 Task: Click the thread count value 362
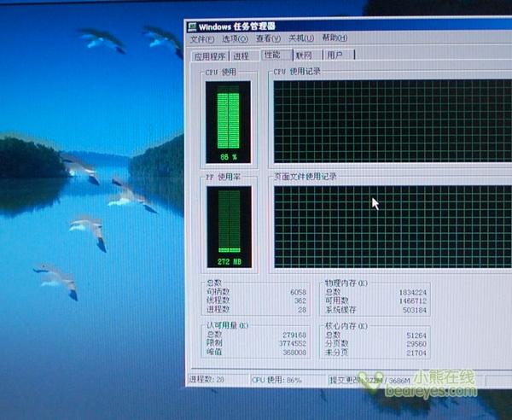click(x=300, y=300)
